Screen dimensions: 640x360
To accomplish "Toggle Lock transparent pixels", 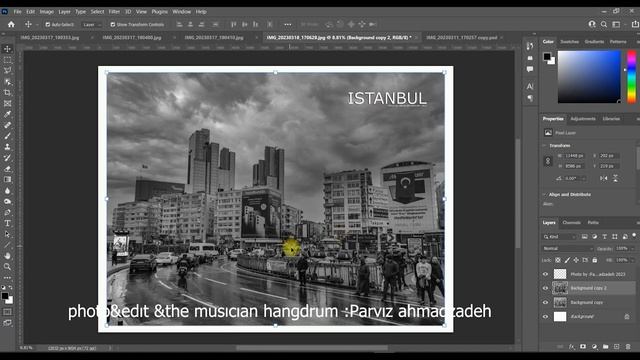I will click(x=558, y=260).
